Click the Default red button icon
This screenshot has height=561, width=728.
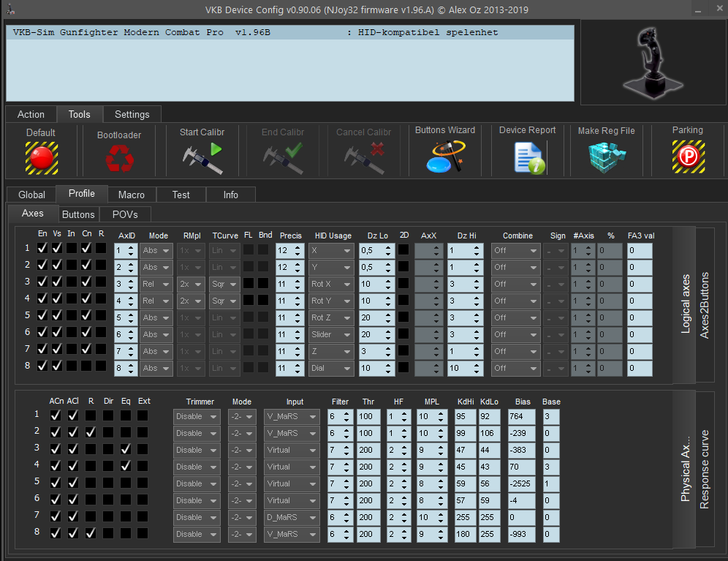pyautogui.click(x=42, y=158)
